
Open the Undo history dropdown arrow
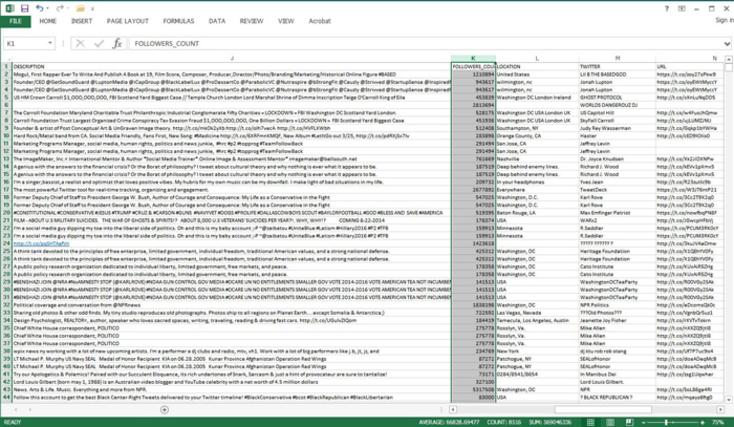(x=48, y=9)
